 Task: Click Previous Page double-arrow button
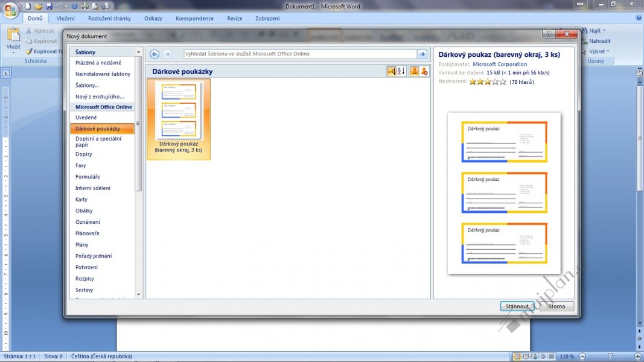tap(640, 331)
